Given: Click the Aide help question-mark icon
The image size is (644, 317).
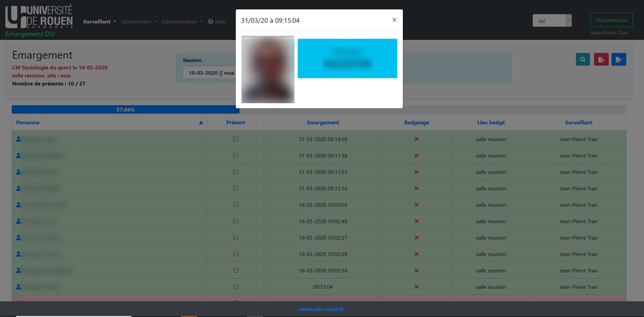Looking at the screenshot, I should click(211, 21).
